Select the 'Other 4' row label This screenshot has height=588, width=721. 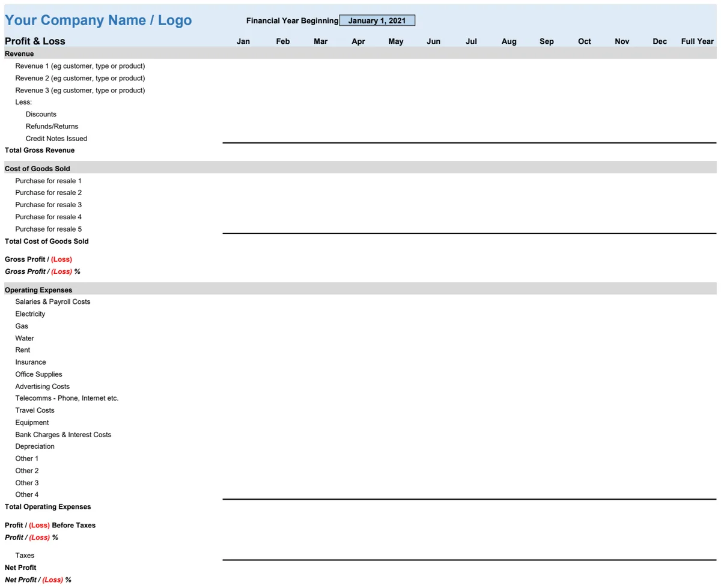coord(27,494)
